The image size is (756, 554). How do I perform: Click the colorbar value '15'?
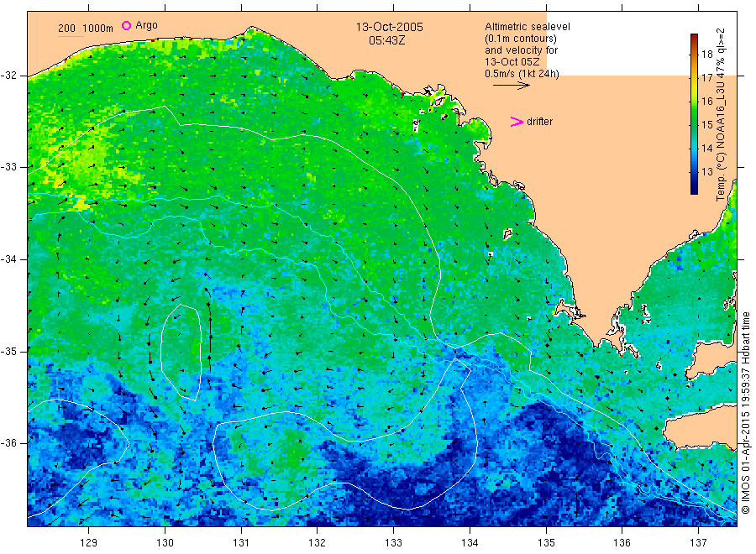coord(706,125)
